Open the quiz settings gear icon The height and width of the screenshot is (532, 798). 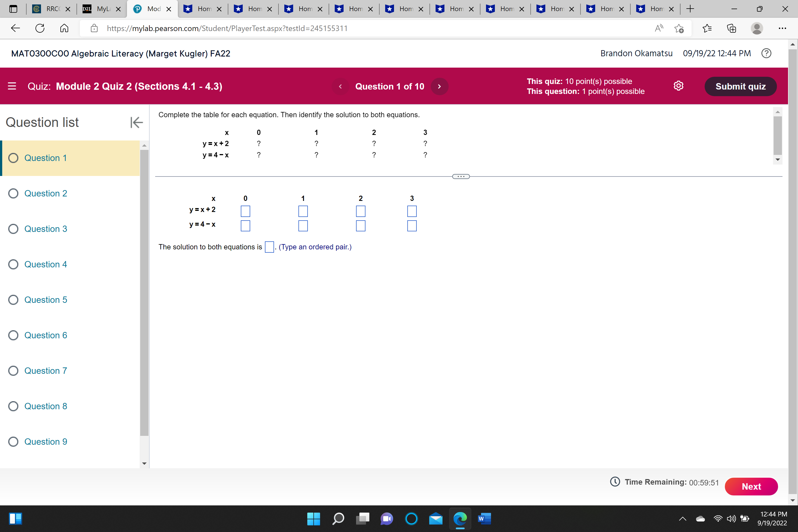tap(679, 86)
